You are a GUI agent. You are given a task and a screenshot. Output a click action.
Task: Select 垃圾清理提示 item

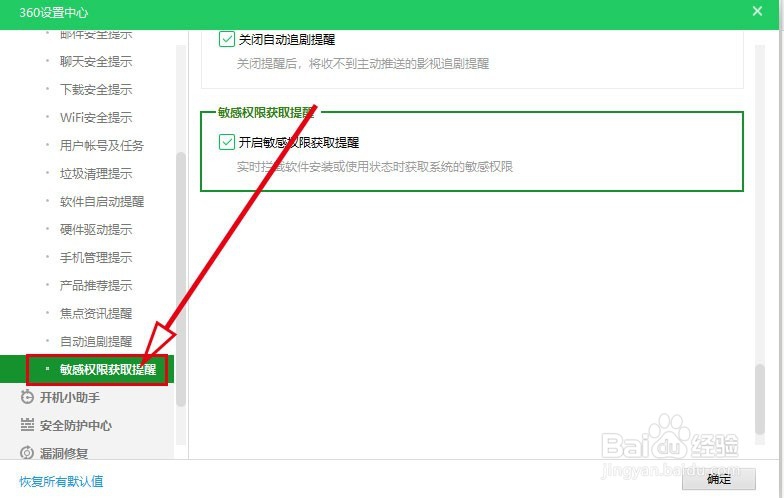96,174
